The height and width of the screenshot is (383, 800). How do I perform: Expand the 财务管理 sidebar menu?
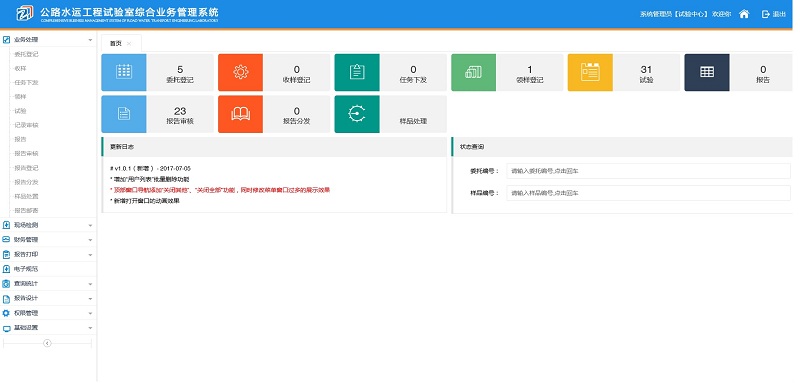pos(48,240)
